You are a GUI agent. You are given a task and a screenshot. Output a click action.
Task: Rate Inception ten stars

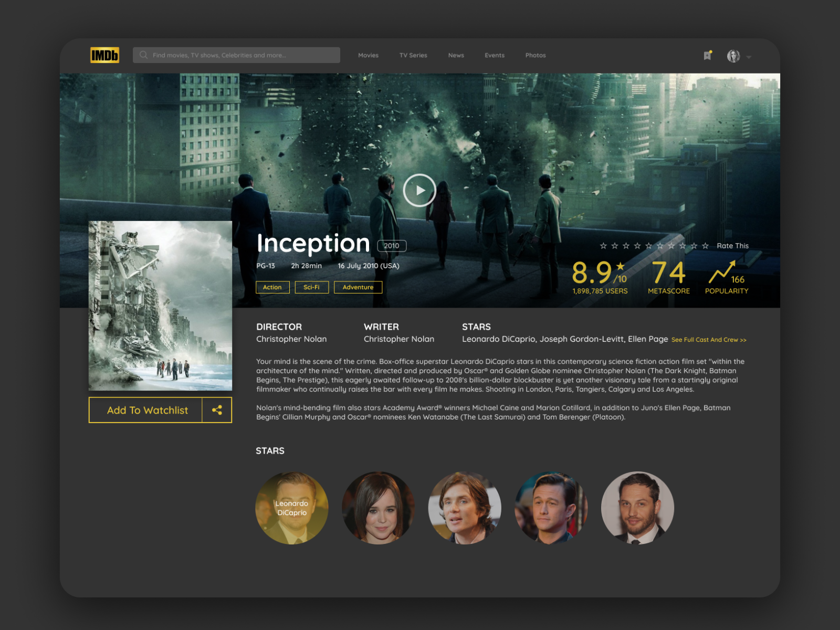(706, 246)
